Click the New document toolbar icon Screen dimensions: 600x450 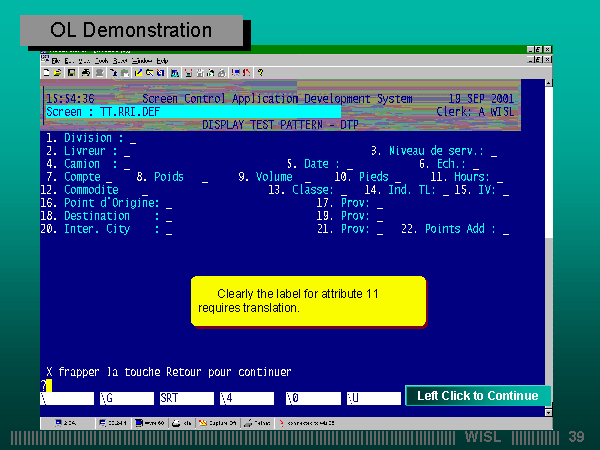coord(47,73)
